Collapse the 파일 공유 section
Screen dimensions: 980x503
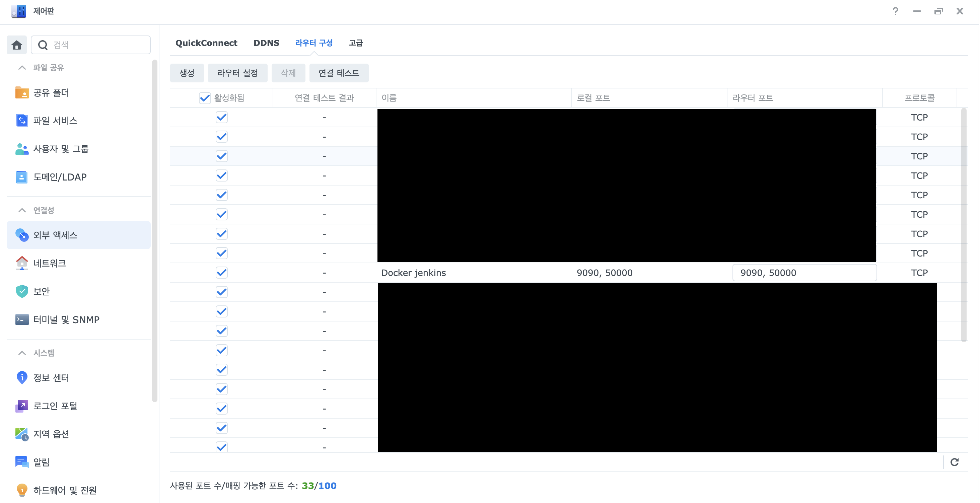coord(22,68)
